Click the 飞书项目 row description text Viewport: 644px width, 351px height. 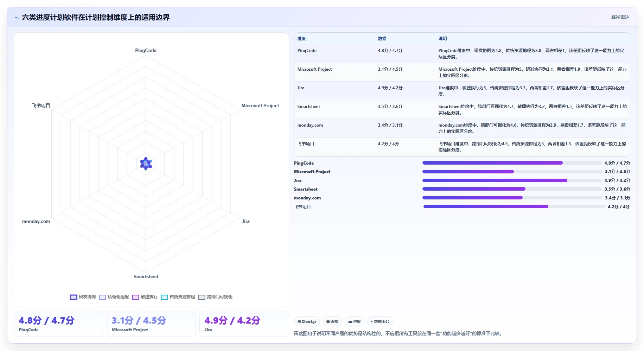532,147
